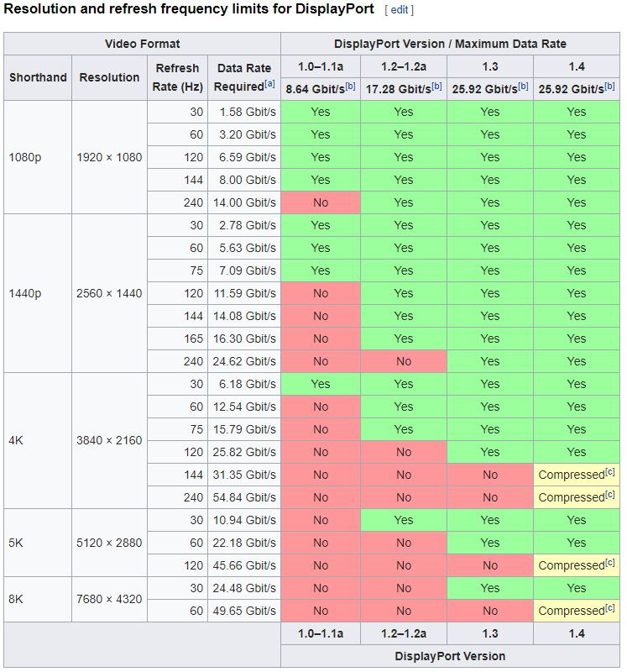This screenshot has width=627, height=672.
Task: Open footnote [b] under the 1.3 header
Action: point(523,87)
